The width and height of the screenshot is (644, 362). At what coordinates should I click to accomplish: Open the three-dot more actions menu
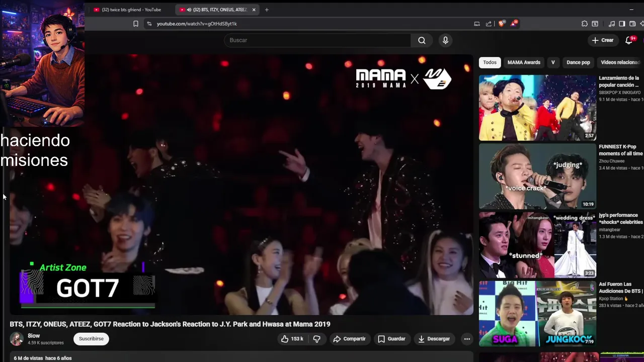pyautogui.click(x=467, y=339)
